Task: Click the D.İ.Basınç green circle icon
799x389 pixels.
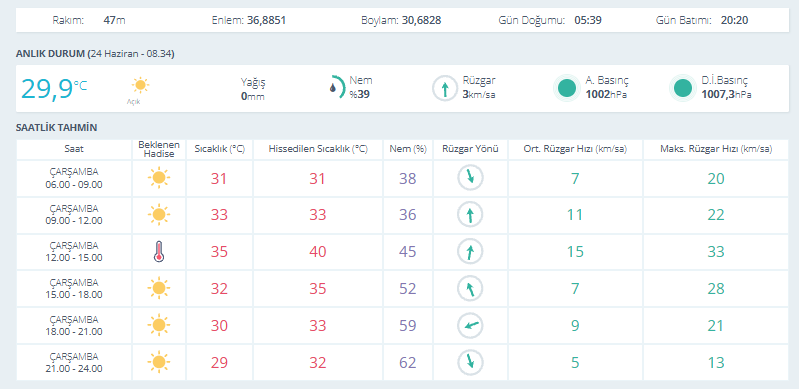Action: coord(683,88)
